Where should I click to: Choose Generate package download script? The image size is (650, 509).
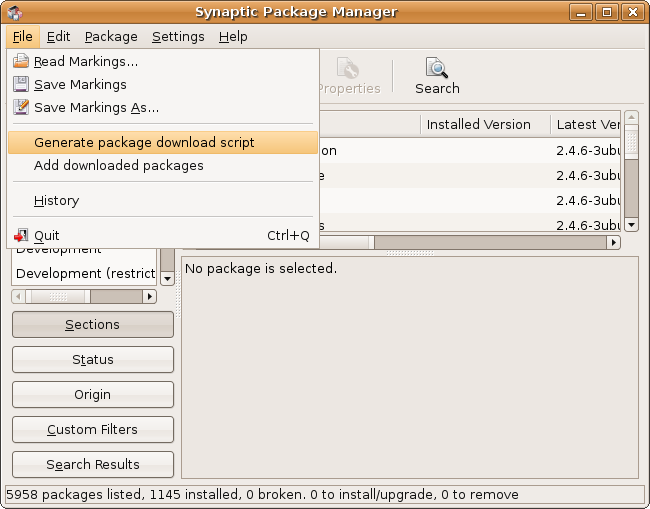163,143
